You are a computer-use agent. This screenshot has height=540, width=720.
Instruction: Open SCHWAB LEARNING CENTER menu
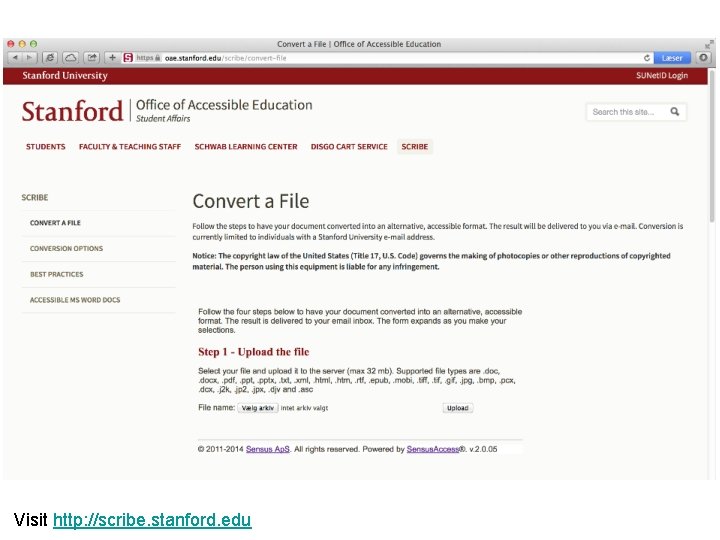[246, 147]
